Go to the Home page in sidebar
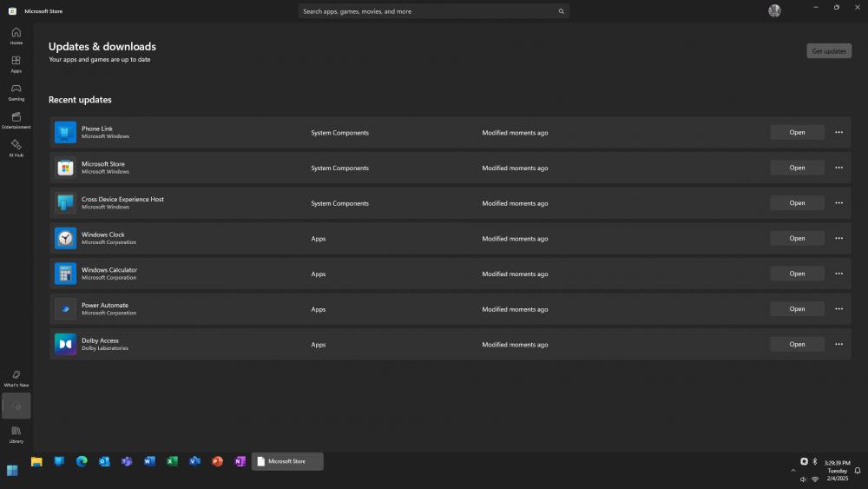 point(16,36)
